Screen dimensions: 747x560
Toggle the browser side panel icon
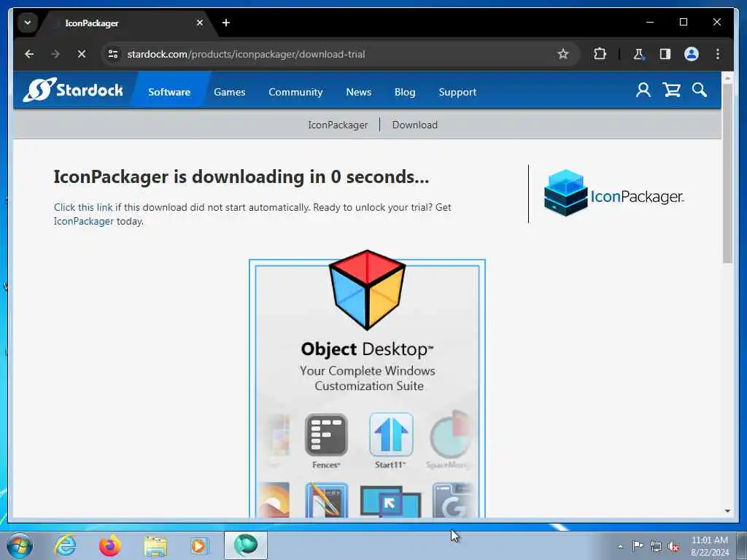pos(665,54)
